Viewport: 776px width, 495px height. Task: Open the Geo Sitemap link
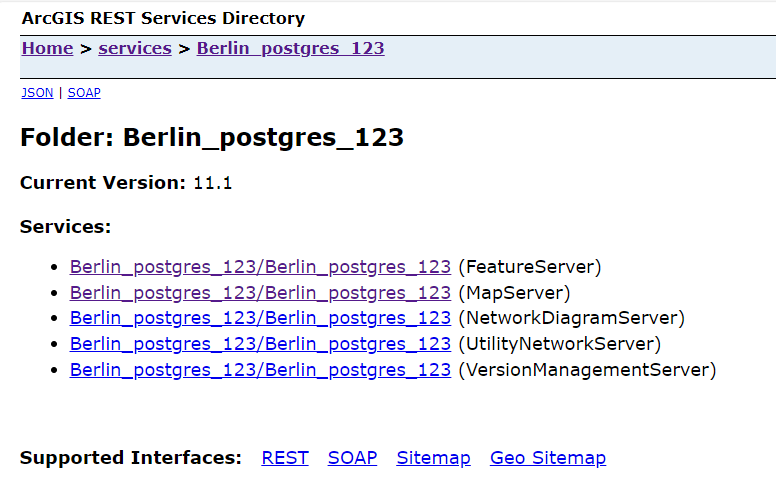click(548, 458)
